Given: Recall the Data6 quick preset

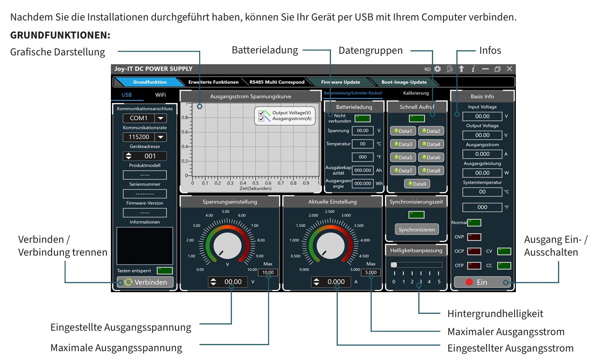Looking at the screenshot, I should pos(431,157).
